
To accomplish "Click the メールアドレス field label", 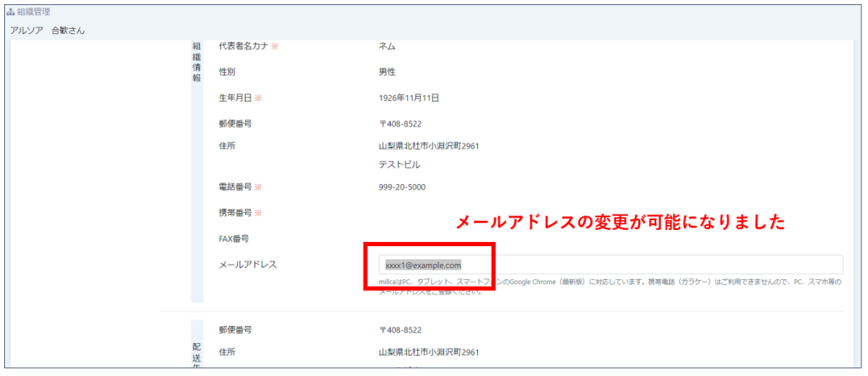I will click(x=248, y=265).
